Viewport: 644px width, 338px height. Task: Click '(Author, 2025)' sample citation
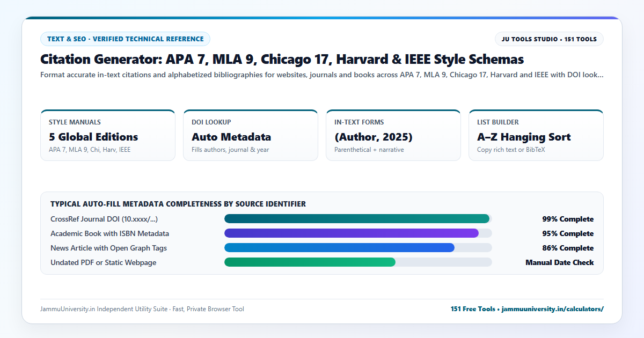(x=374, y=137)
